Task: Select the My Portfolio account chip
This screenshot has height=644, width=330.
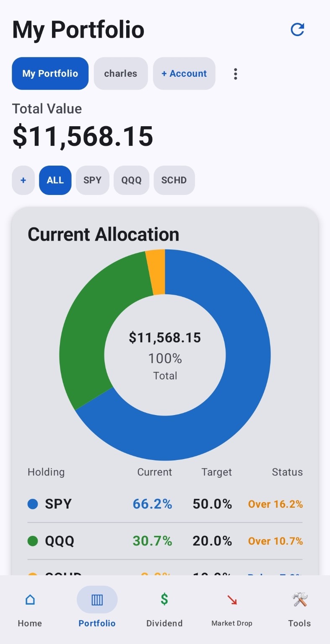Action: (50, 73)
